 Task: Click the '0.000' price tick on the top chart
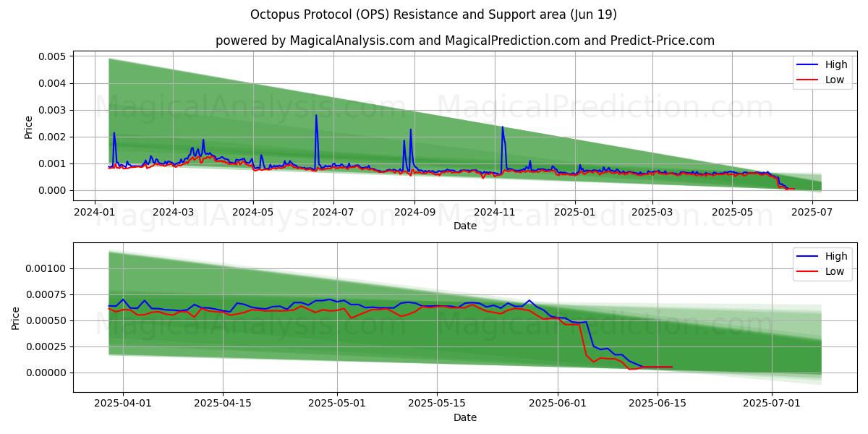(x=52, y=190)
